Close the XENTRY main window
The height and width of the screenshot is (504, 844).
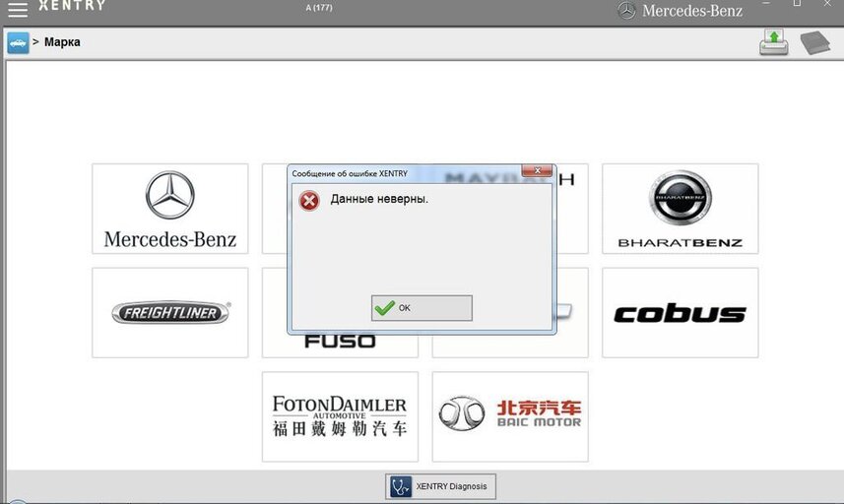point(827,4)
